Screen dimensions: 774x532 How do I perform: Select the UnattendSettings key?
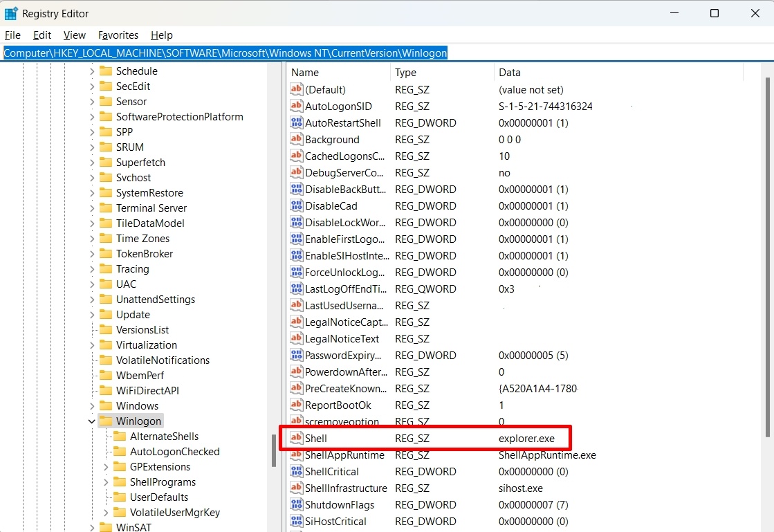point(156,299)
